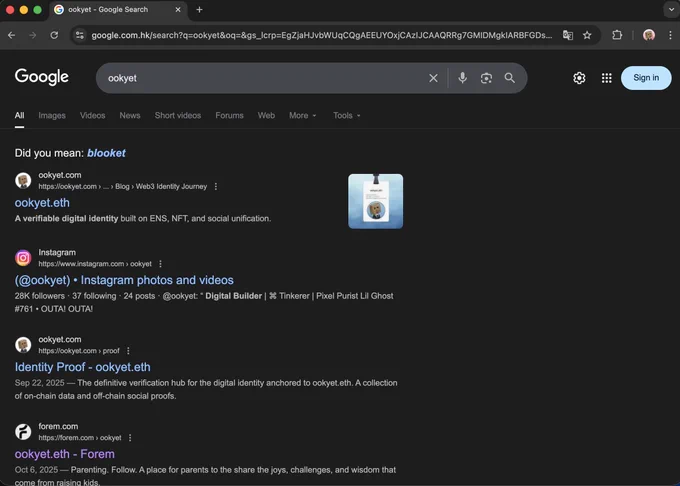Go back to the previous page
This screenshot has height=486, width=680.
(12, 35)
